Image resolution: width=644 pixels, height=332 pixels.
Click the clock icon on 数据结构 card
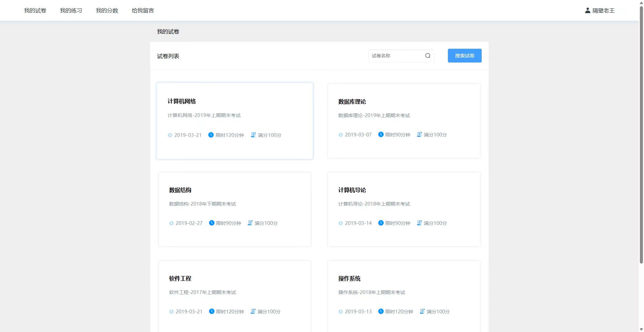pos(212,223)
